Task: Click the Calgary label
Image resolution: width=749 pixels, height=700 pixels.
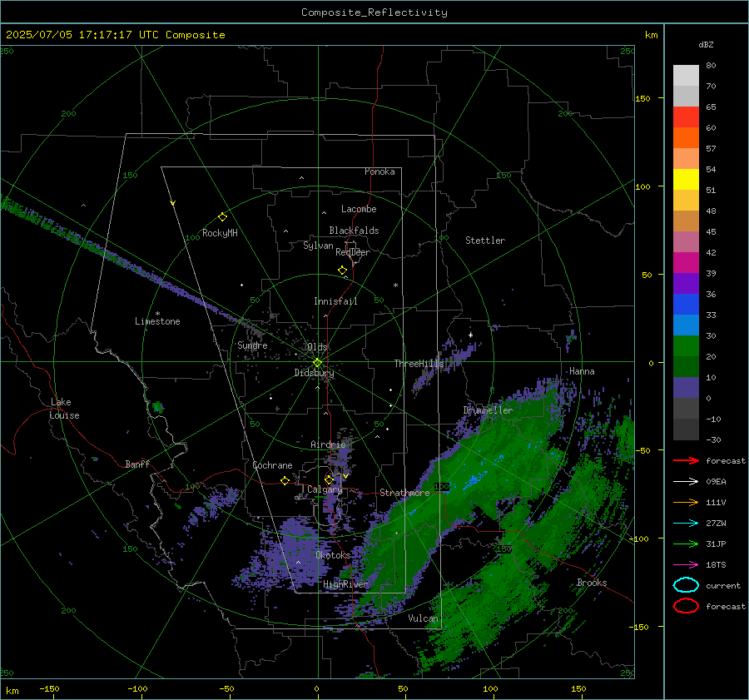Action: [x=325, y=489]
